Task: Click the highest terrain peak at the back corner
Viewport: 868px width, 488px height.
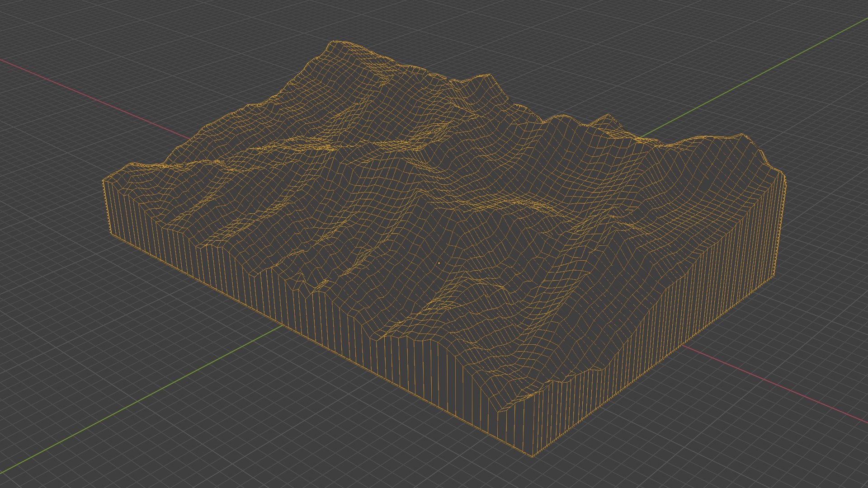Action: (x=335, y=43)
